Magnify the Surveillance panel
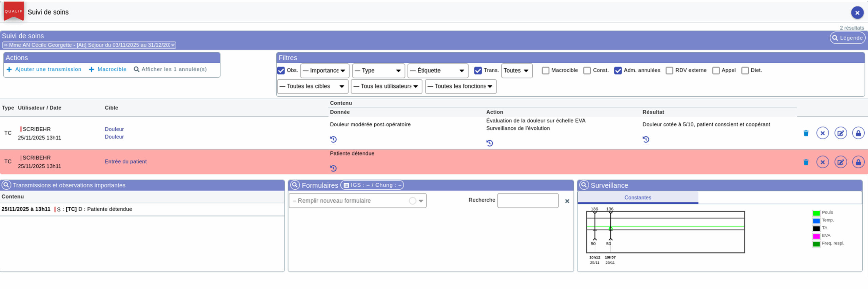This screenshot has width=868, height=289. point(584,185)
